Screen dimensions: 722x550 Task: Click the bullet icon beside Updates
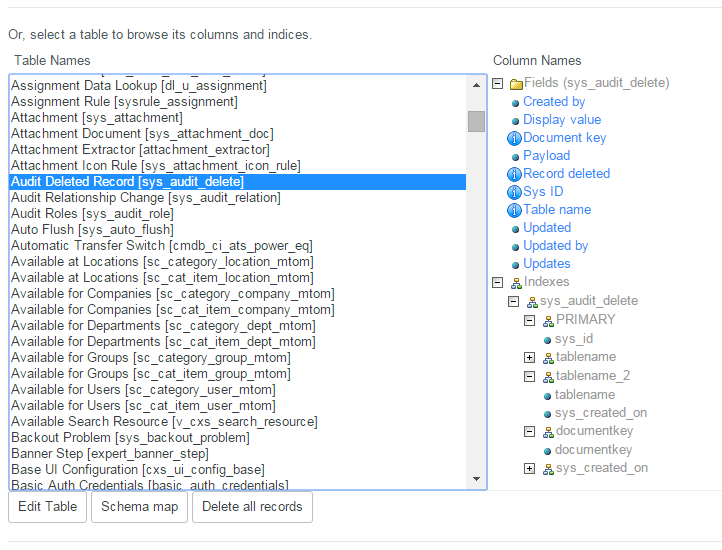point(515,265)
